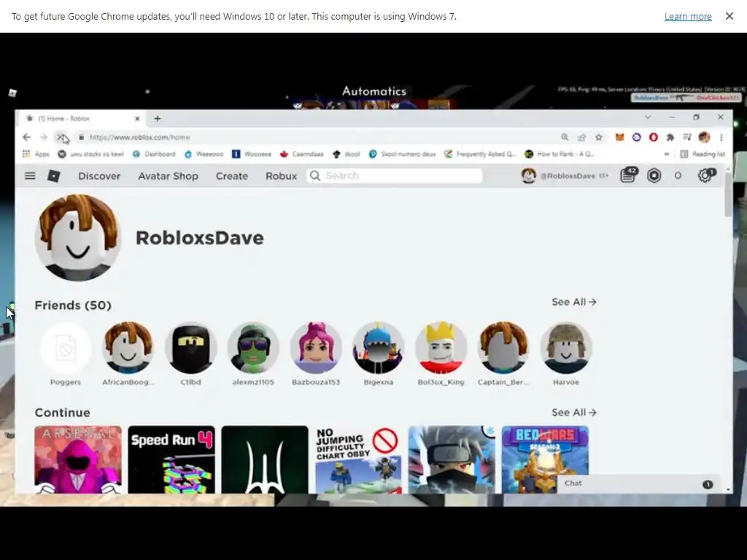Image resolution: width=747 pixels, height=560 pixels.
Task: Click the URL address bar
Action: [314, 137]
